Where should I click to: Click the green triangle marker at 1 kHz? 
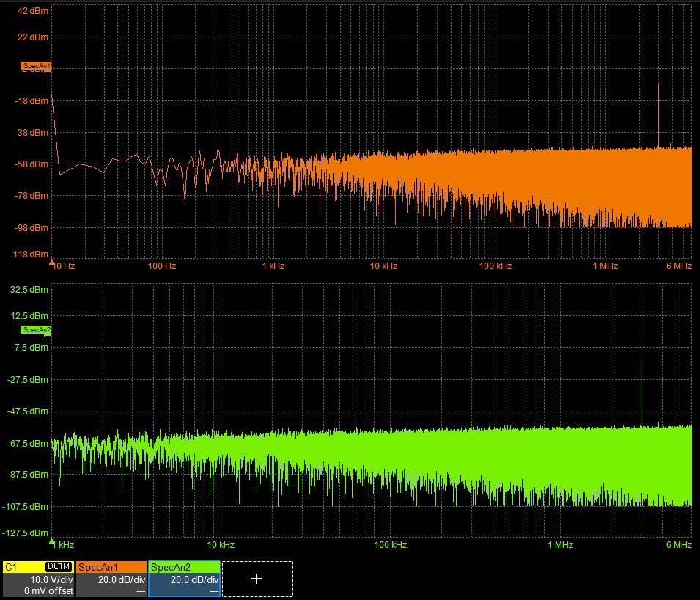[x=51, y=541]
